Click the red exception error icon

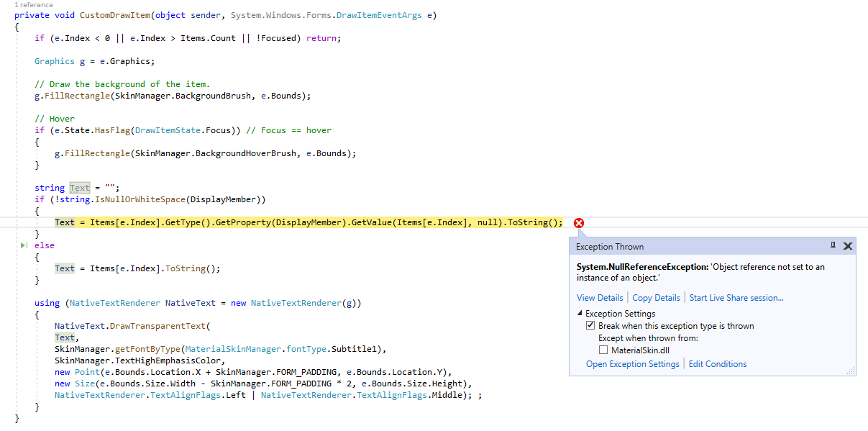[579, 223]
